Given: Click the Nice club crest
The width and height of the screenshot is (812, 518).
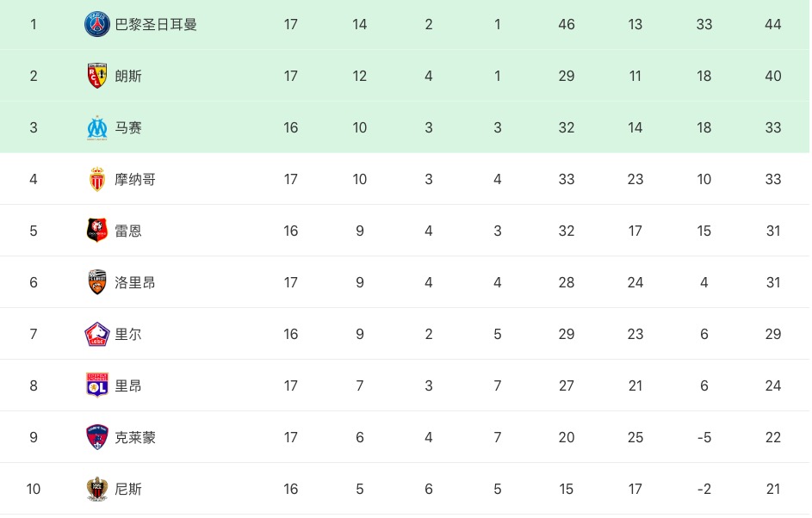Looking at the screenshot, I should (x=97, y=489).
